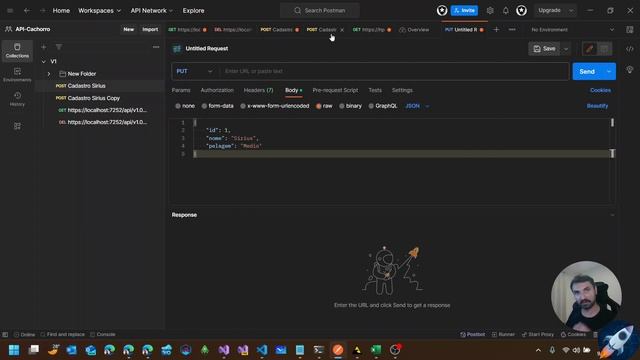This screenshot has width=640, height=360.
Task: Click the Beautify link
Action: [x=597, y=106]
